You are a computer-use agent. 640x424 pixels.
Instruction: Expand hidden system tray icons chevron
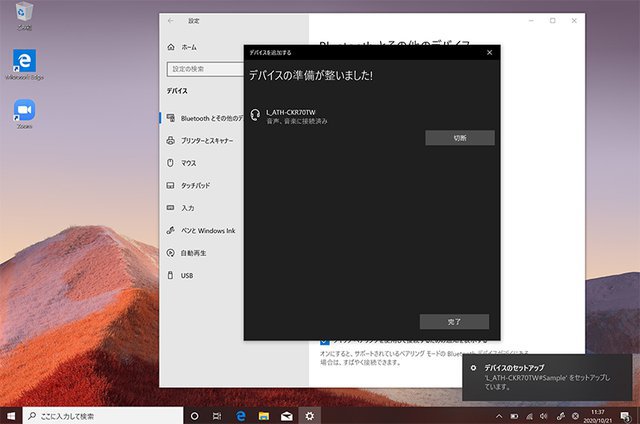[x=499, y=415]
